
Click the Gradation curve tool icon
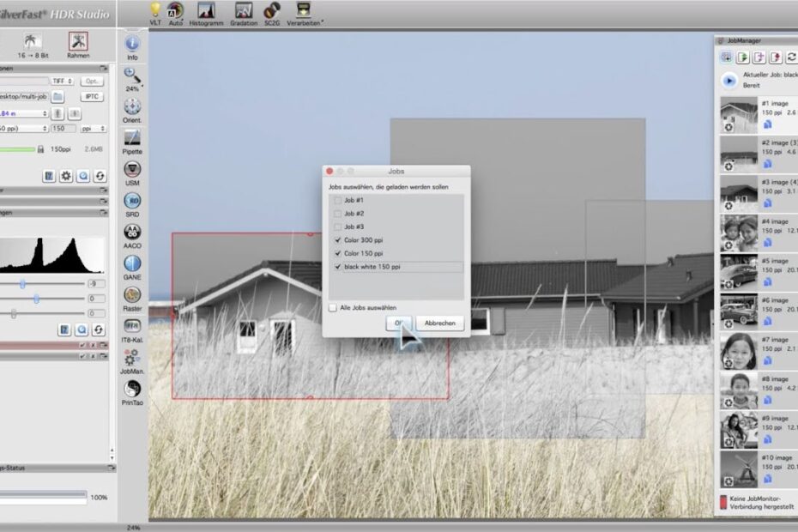pyautogui.click(x=244, y=12)
